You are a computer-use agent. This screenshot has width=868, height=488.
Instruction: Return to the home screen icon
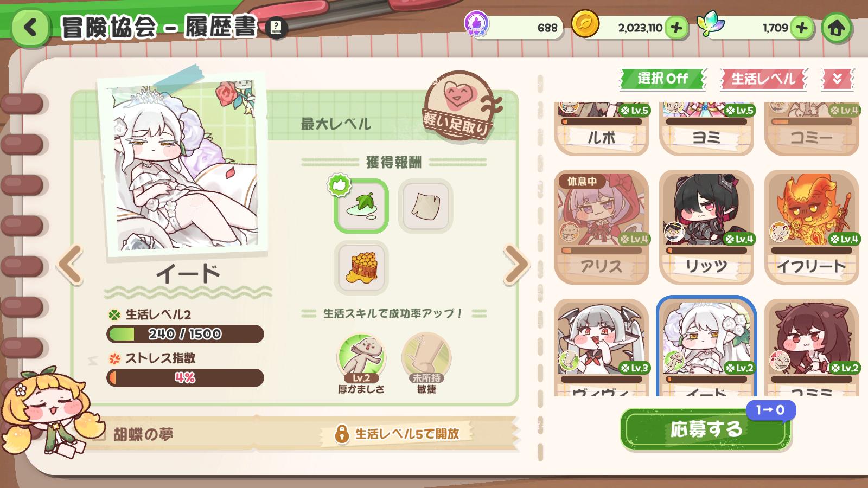[x=836, y=27]
